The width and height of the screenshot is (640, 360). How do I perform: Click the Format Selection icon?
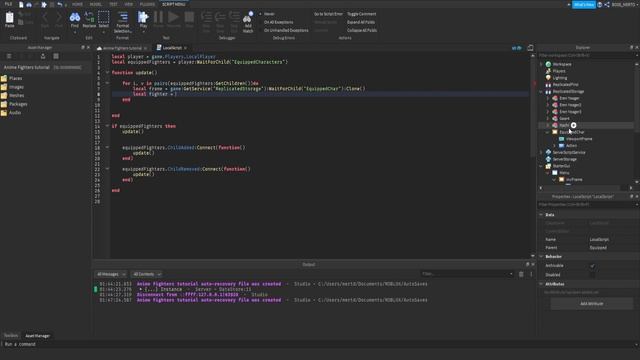tap(123, 17)
